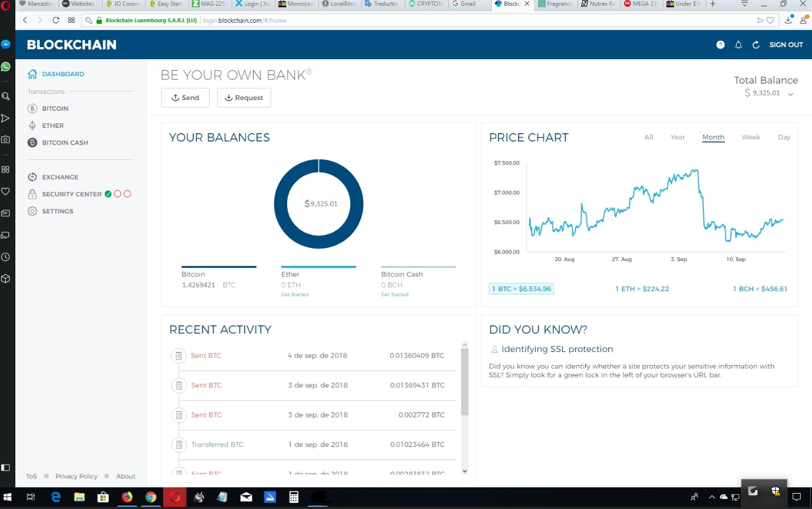This screenshot has width=812, height=509.
Task: Show hidden system tray icons chevron
Action: [711, 497]
